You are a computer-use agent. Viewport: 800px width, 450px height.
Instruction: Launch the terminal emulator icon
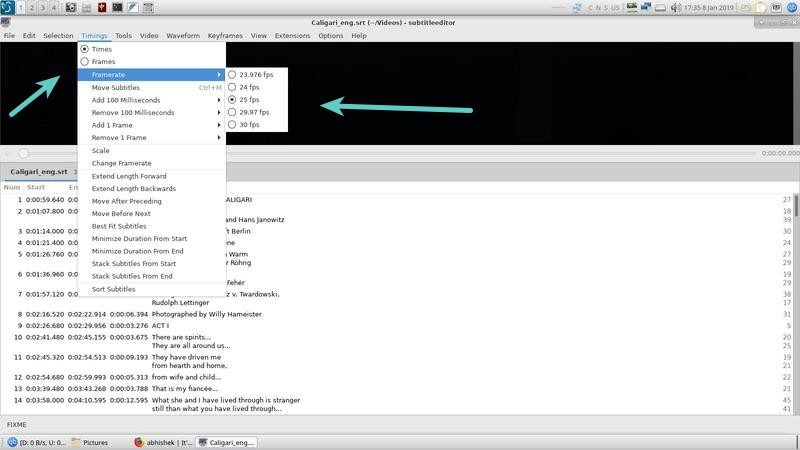pyautogui.click(x=117, y=8)
